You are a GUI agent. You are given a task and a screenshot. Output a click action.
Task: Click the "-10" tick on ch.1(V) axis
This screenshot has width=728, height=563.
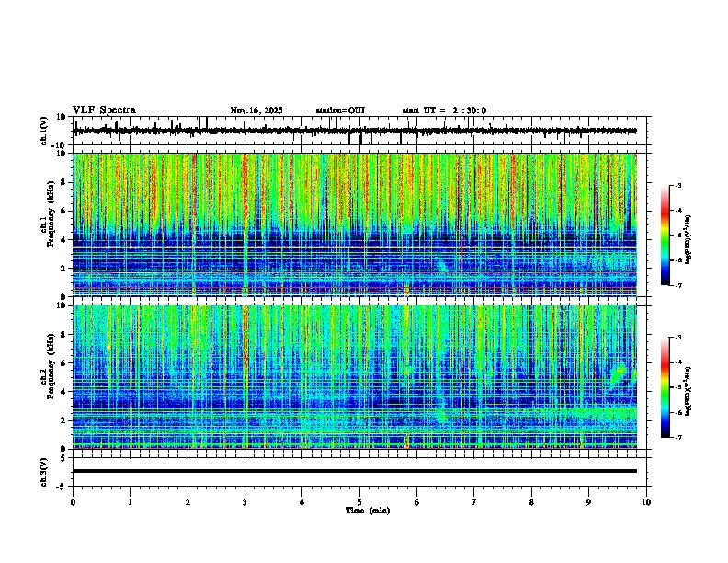coord(60,145)
